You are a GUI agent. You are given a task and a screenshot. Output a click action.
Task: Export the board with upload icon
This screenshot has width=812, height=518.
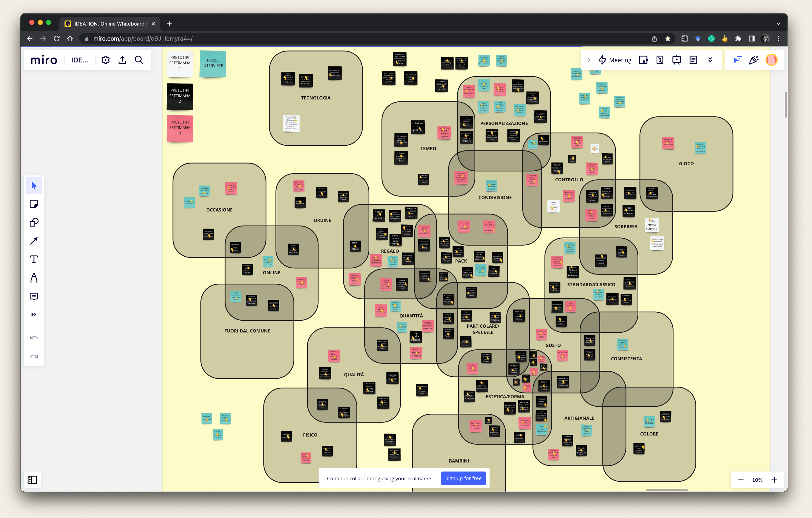[x=122, y=60]
